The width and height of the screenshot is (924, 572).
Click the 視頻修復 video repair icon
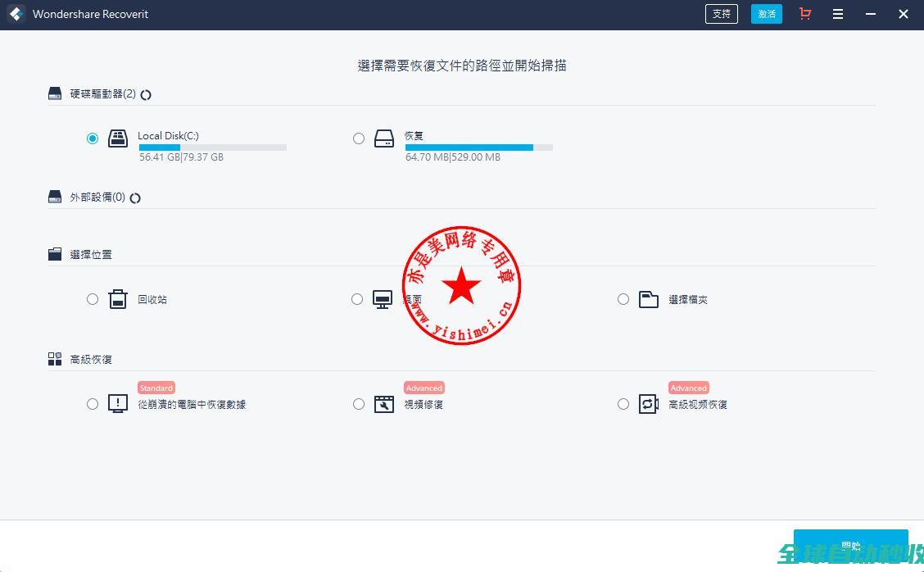pyautogui.click(x=384, y=404)
